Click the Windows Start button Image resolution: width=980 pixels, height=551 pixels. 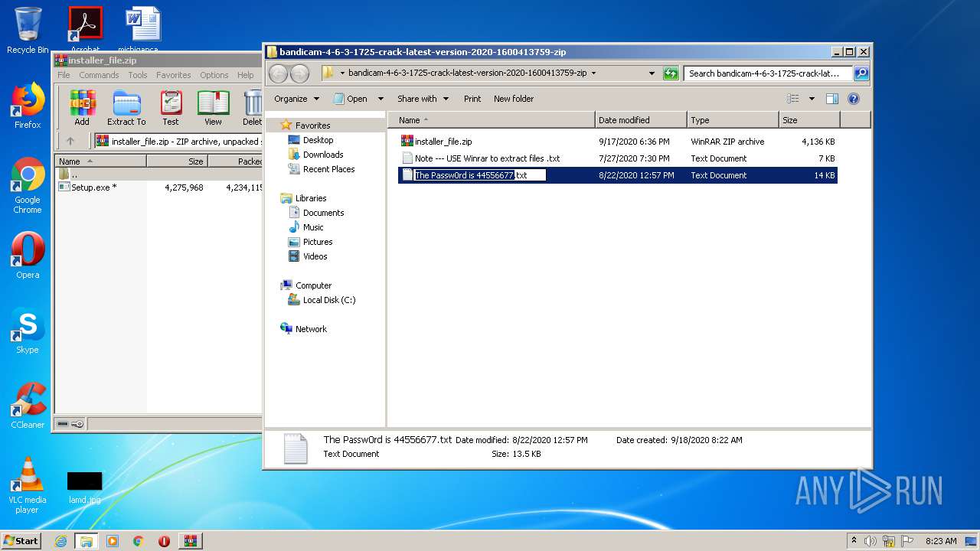point(21,540)
